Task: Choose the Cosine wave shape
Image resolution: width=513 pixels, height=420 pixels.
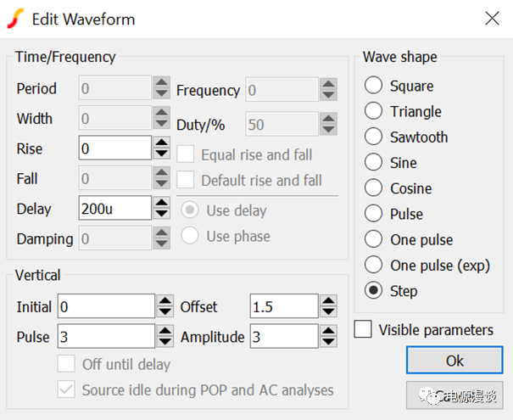Action: (374, 188)
